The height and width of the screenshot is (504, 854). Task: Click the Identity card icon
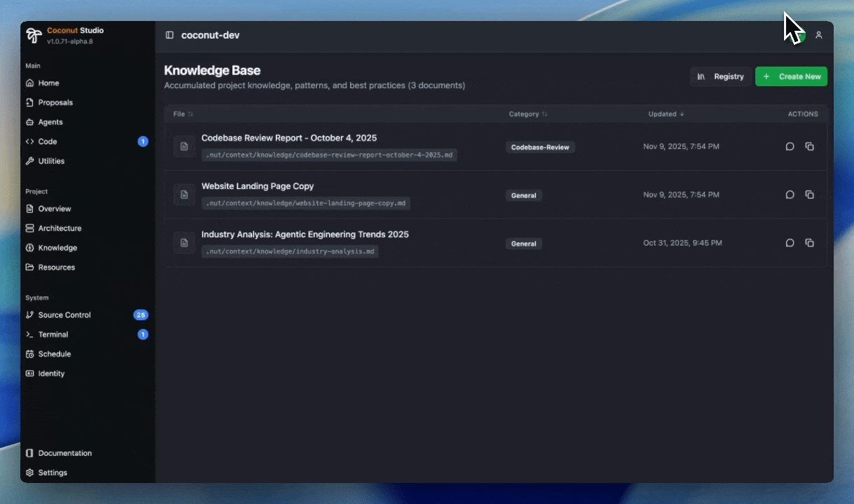pos(29,374)
